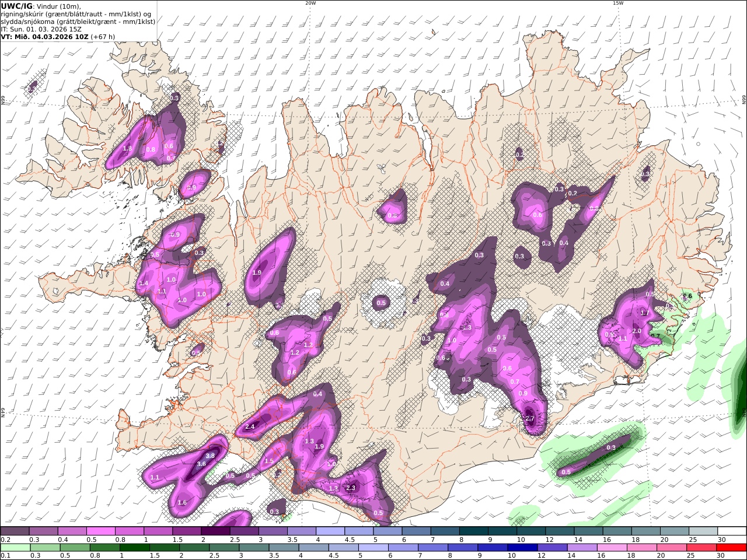The image size is (747, 560).
Task: Pick the snow-scale swatch between 0.2 and 0.3
Action: (16, 531)
